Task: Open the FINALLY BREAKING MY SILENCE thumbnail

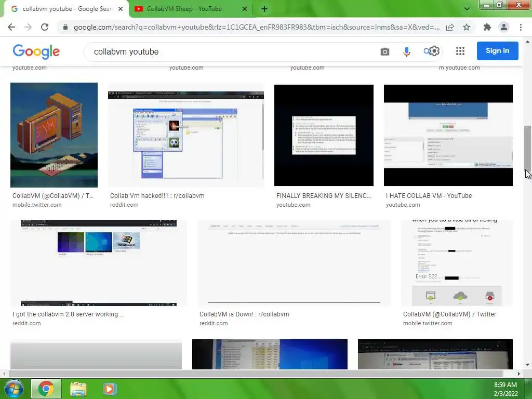Action: pos(324,135)
